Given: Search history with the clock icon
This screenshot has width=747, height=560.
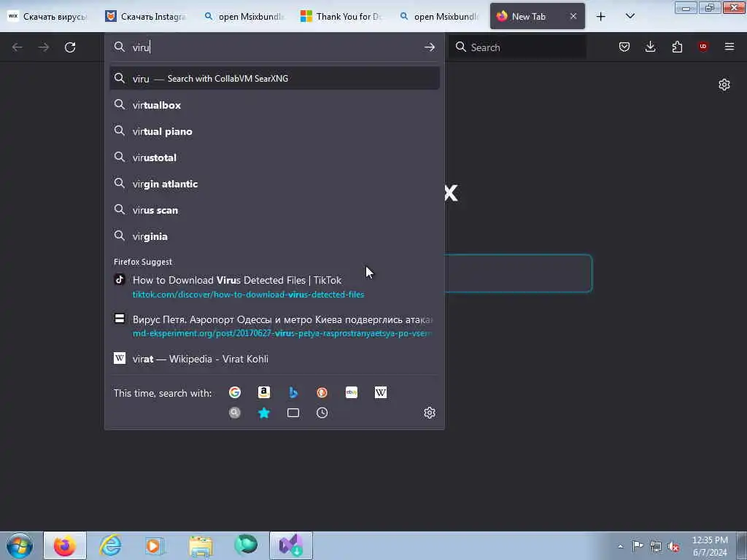Looking at the screenshot, I should click(322, 413).
